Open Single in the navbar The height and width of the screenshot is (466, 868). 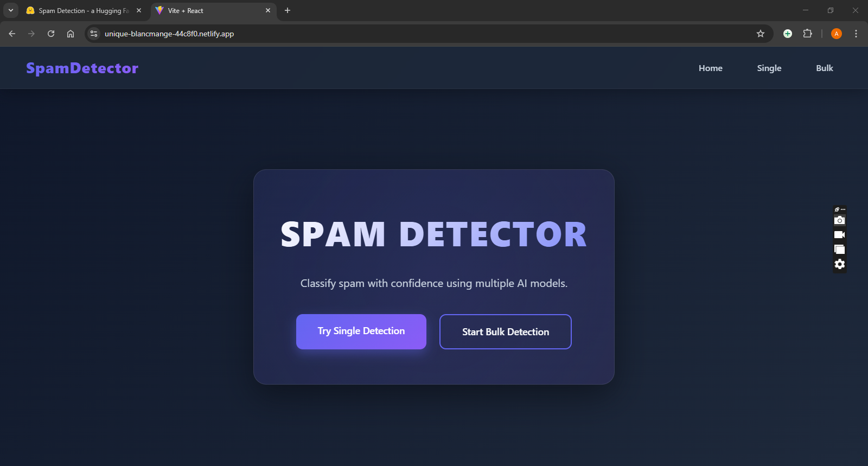click(769, 68)
